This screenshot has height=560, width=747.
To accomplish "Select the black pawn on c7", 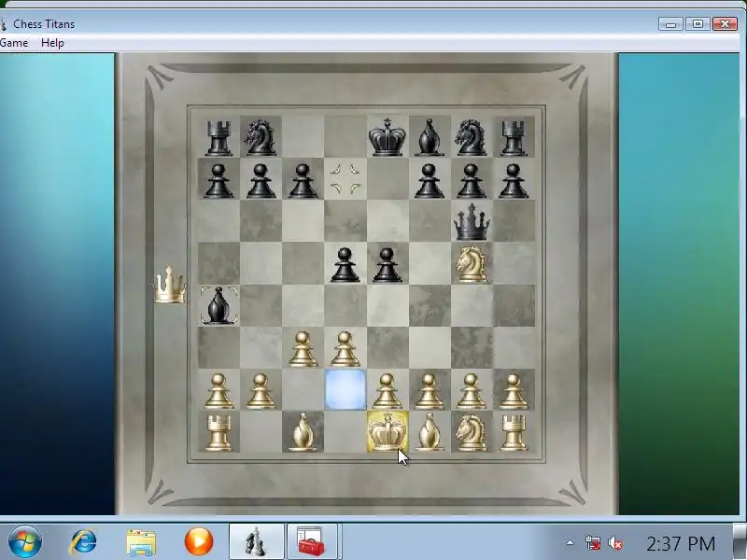I will coord(303,181).
